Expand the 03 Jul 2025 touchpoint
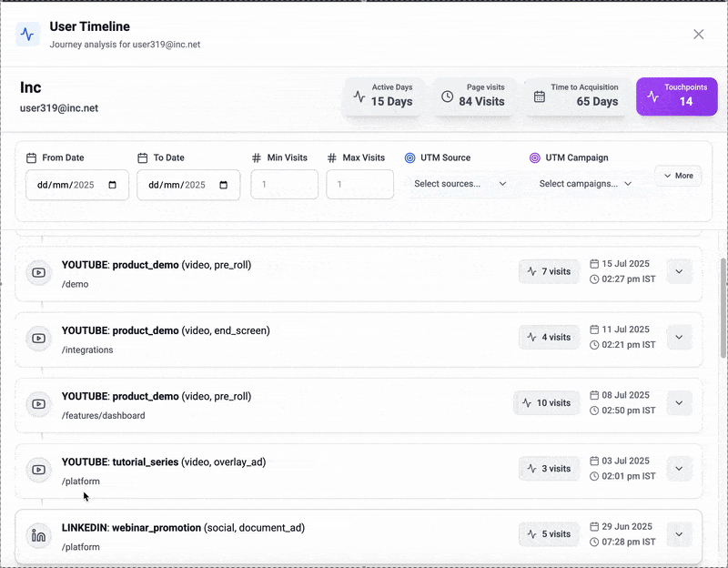The width and height of the screenshot is (728, 568). [x=679, y=469]
